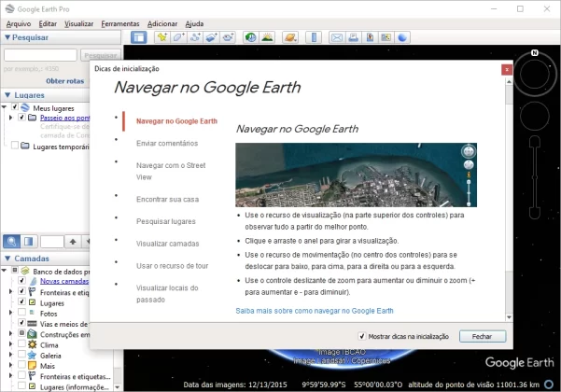
Task: Add a placemark with the yellow pin icon
Action: pos(162,37)
